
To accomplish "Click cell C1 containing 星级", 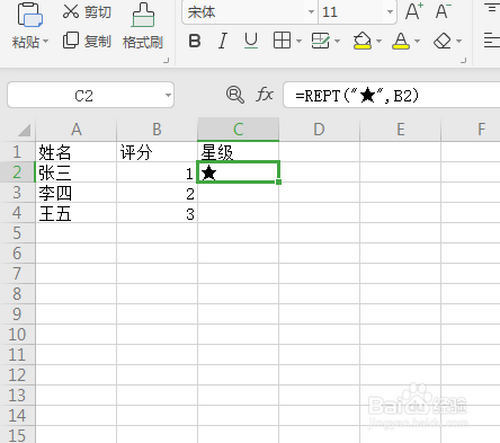I will click(238, 152).
